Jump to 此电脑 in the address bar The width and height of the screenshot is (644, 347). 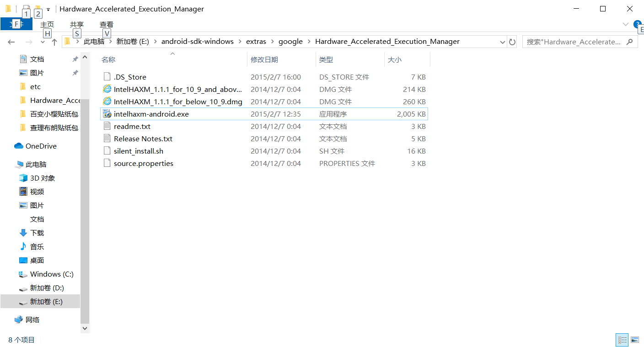tap(94, 42)
